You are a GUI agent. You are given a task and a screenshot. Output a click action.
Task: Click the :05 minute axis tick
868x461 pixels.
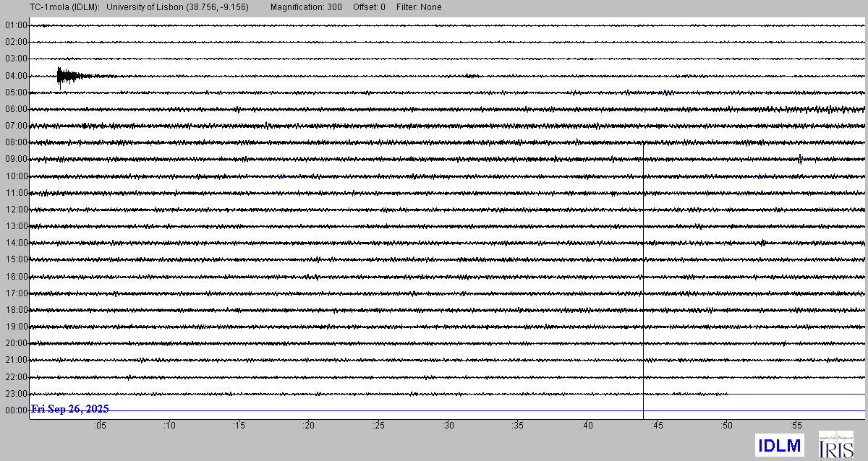(99, 426)
